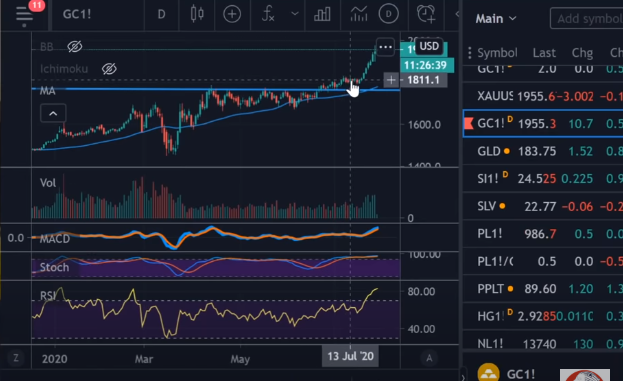Toggle visibility of the BB indicator
The image size is (623, 381).
[x=74, y=46]
